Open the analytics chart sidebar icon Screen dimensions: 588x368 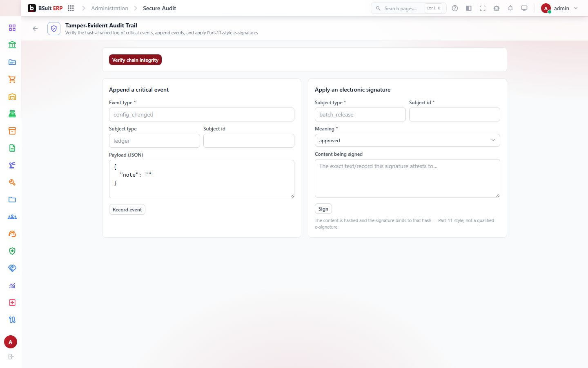pyautogui.click(x=12, y=285)
